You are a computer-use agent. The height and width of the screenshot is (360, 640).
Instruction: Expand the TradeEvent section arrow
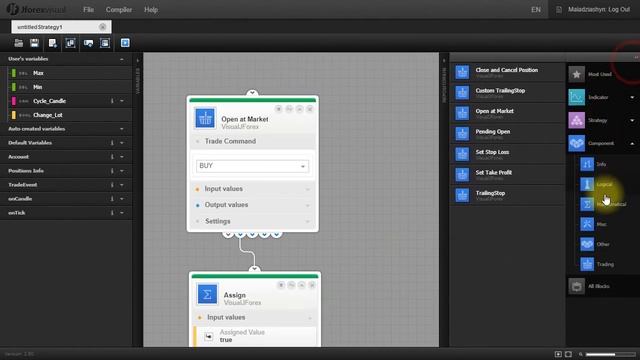click(122, 185)
